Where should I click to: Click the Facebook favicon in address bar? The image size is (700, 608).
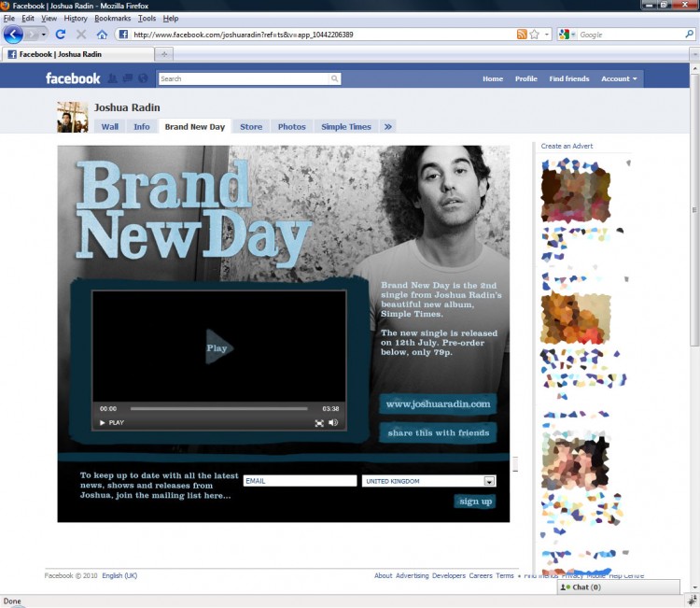click(x=123, y=35)
